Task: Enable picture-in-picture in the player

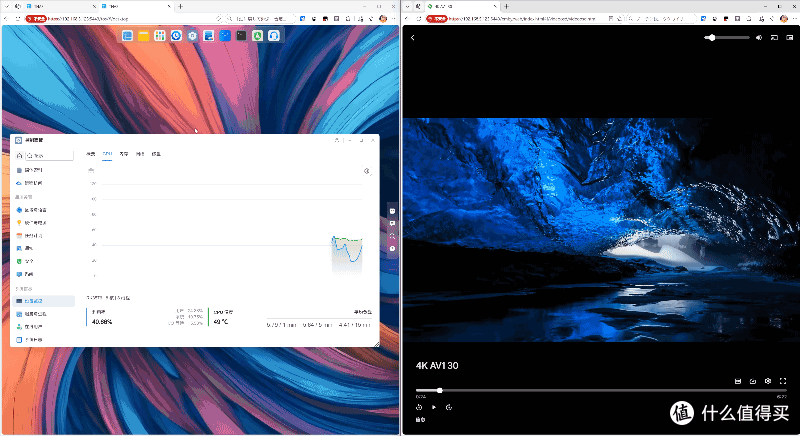Action: (790, 38)
